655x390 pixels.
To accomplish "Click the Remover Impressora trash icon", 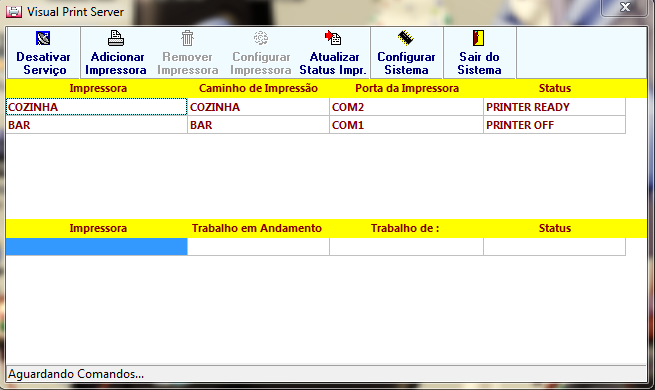I will click(x=188, y=38).
